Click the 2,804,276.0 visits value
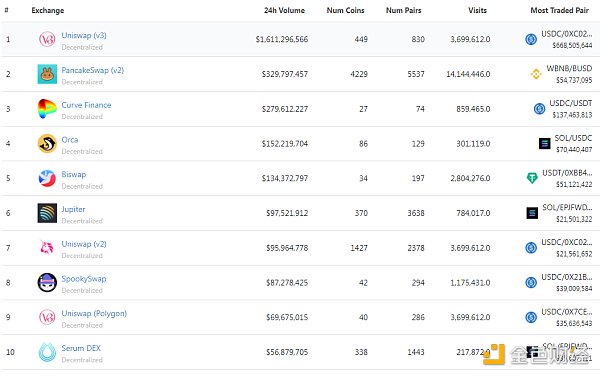Screen dimensions: 600x376 [x=470, y=178]
